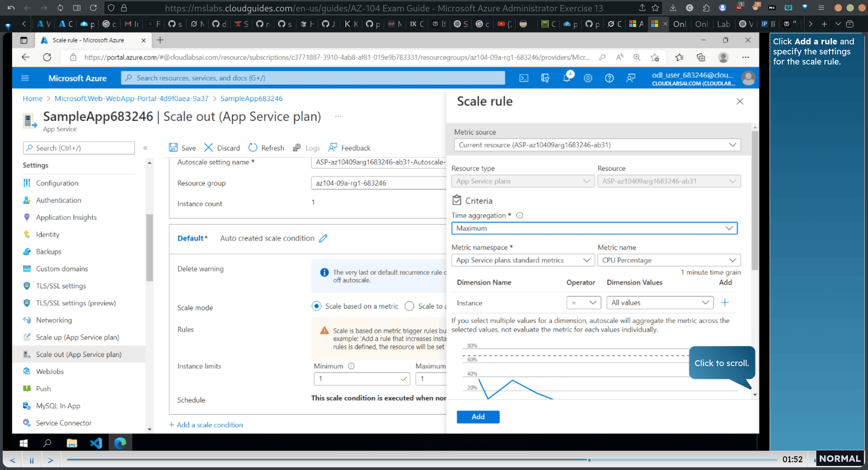
Task: Open Edge favorites star icon
Action: tap(679, 57)
